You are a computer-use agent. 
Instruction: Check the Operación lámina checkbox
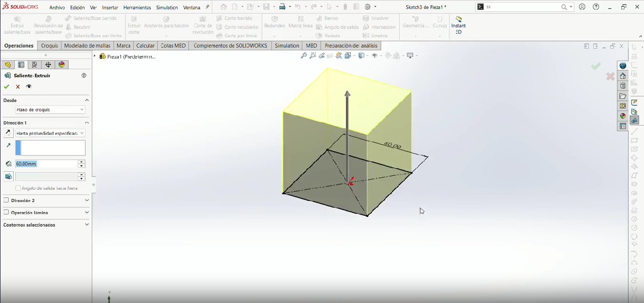pyautogui.click(x=6, y=212)
